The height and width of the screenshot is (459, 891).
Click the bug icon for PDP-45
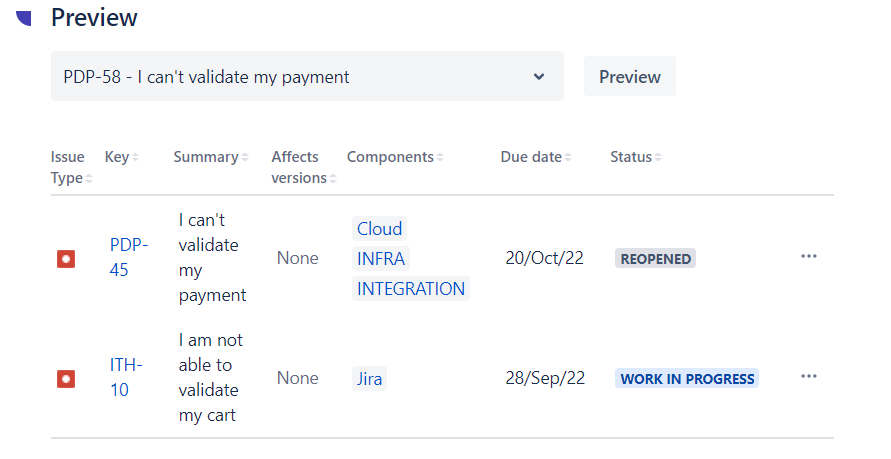[66, 259]
